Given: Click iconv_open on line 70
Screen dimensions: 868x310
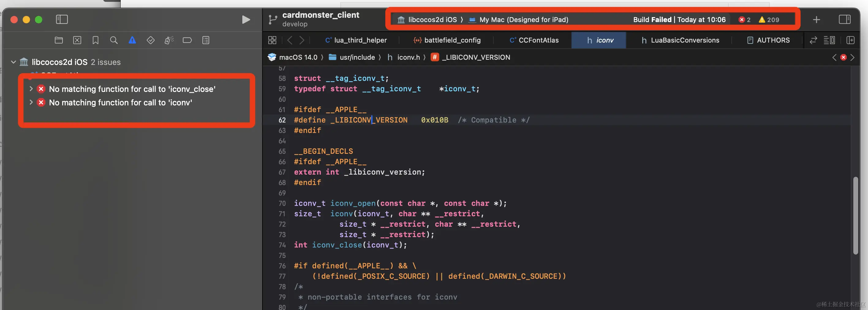Looking at the screenshot, I should tap(353, 203).
